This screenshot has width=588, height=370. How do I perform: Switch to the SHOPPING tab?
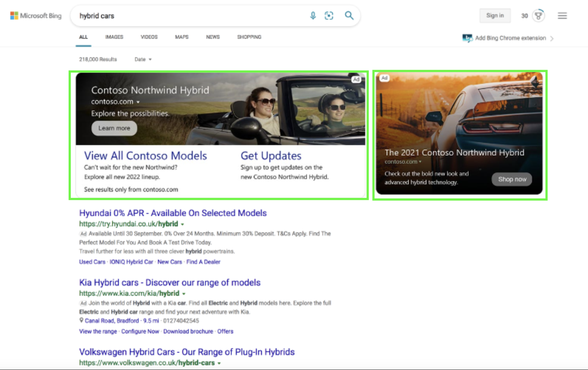point(249,37)
